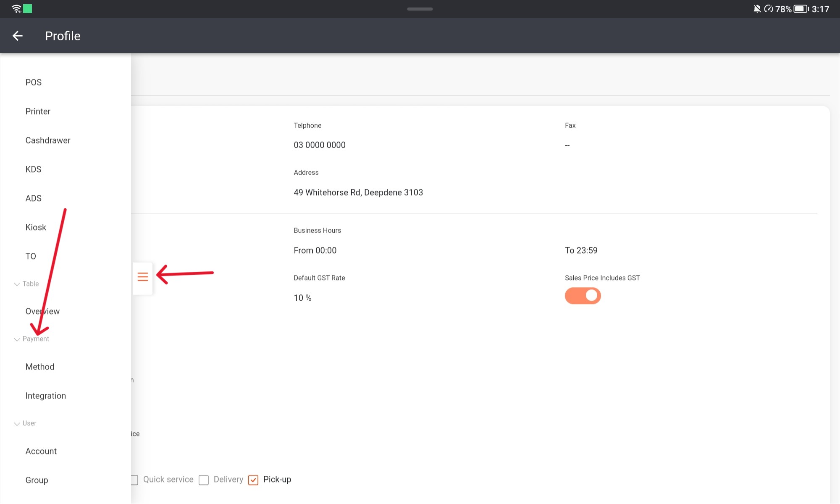The height and width of the screenshot is (504, 840).
Task: Navigate back using the back arrow
Action: coord(18,36)
